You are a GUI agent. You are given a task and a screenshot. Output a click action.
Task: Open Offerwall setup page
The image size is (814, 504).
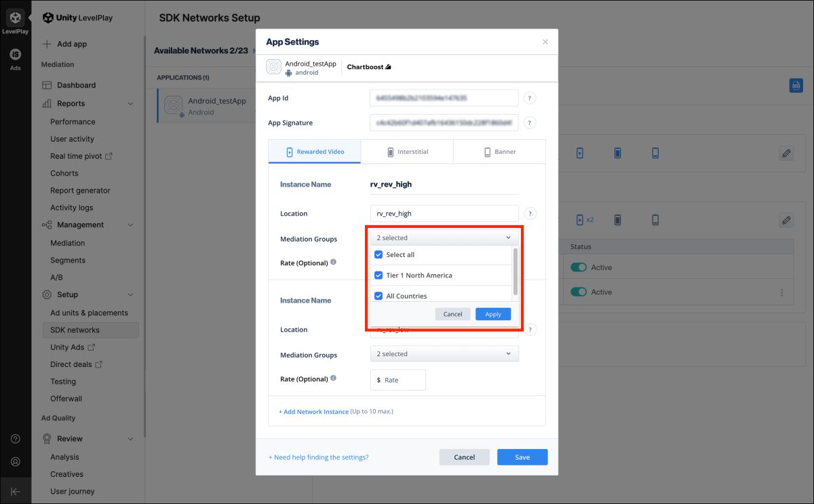coord(66,399)
